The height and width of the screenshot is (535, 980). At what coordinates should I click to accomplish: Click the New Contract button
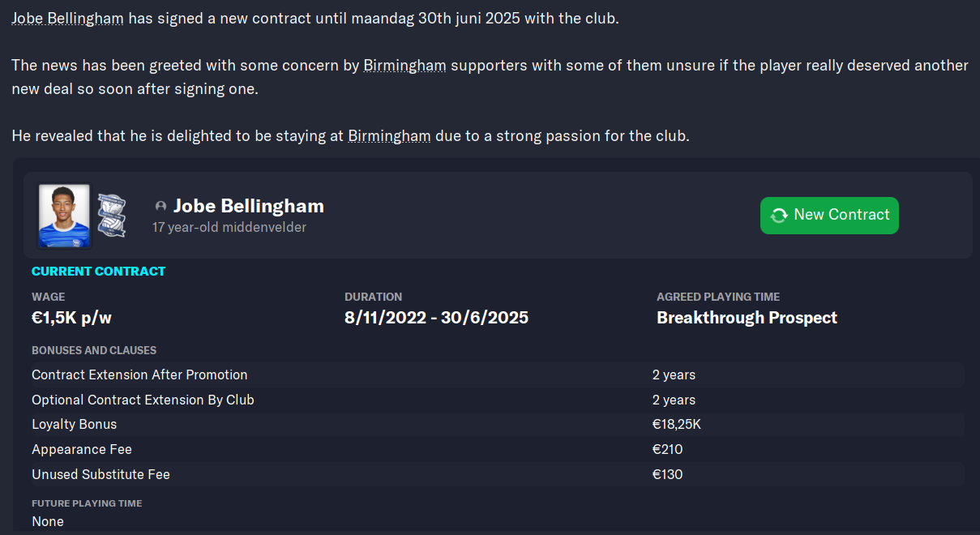tap(829, 216)
